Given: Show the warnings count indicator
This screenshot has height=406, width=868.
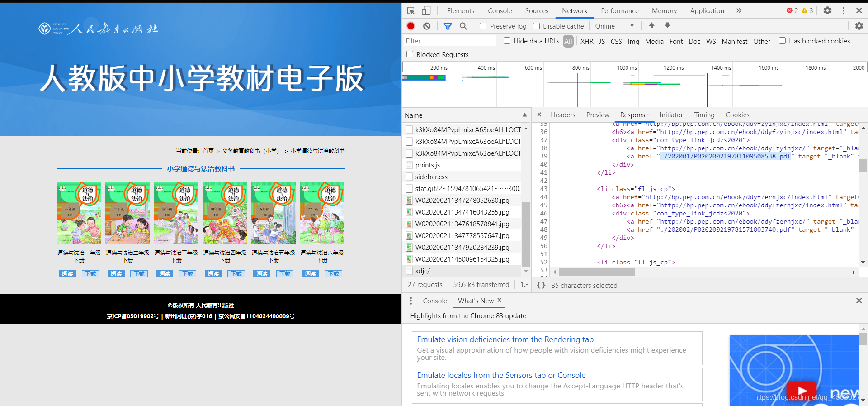Looking at the screenshot, I should tap(807, 10).
